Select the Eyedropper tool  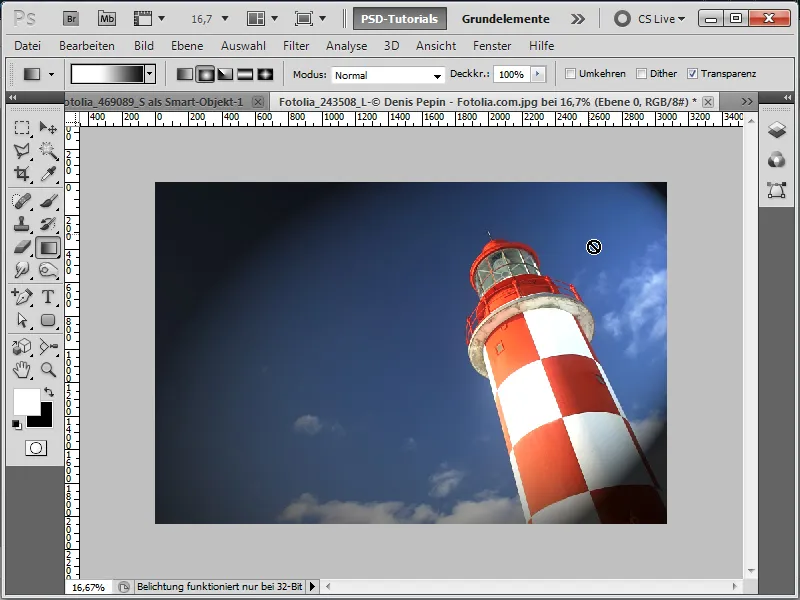click(x=48, y=174)
